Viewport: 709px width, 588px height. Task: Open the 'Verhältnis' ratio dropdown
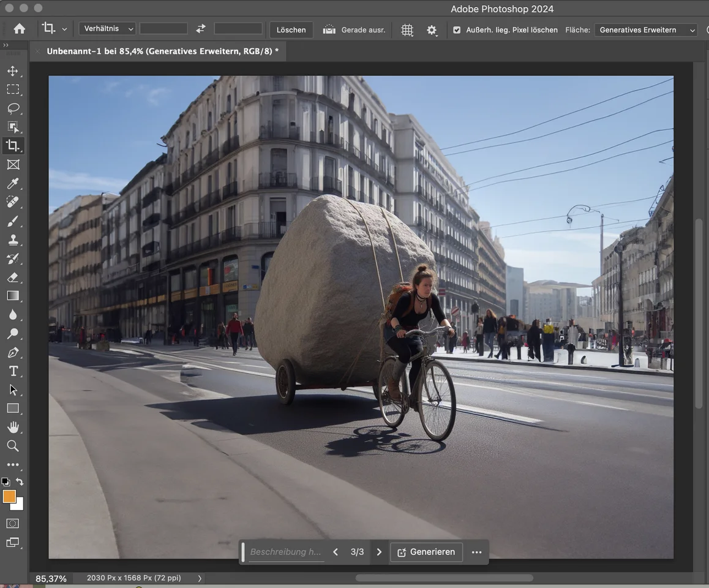point(107,29)
